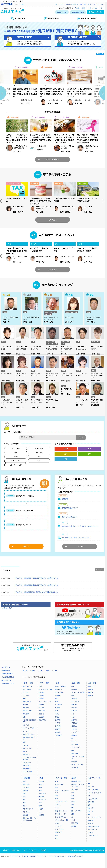Open the 5位 ranked expert photo
Screen dimensions: 107x868
(x=95, y=304)
